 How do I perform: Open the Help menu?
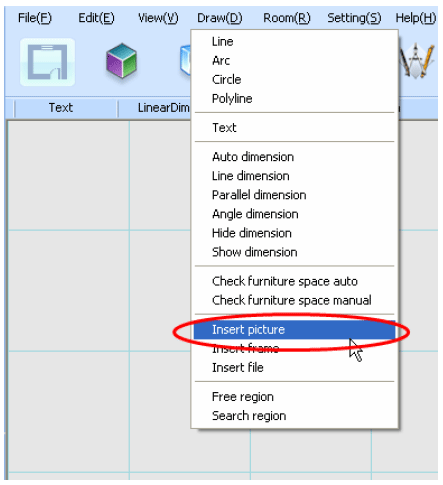[x=416, y=18]
